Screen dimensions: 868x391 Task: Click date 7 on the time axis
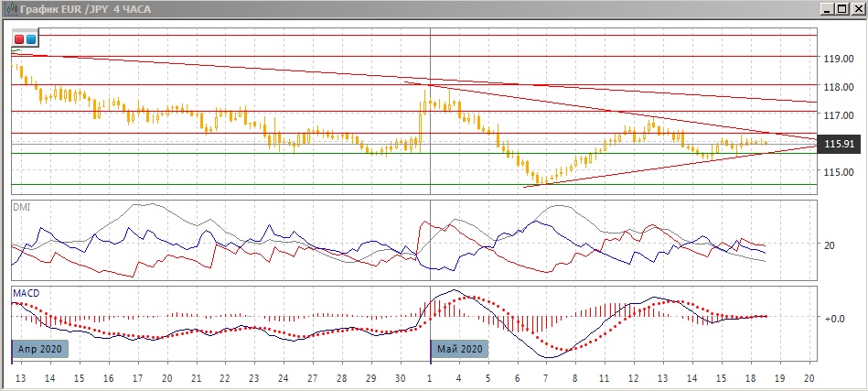[x=545, y=378]
